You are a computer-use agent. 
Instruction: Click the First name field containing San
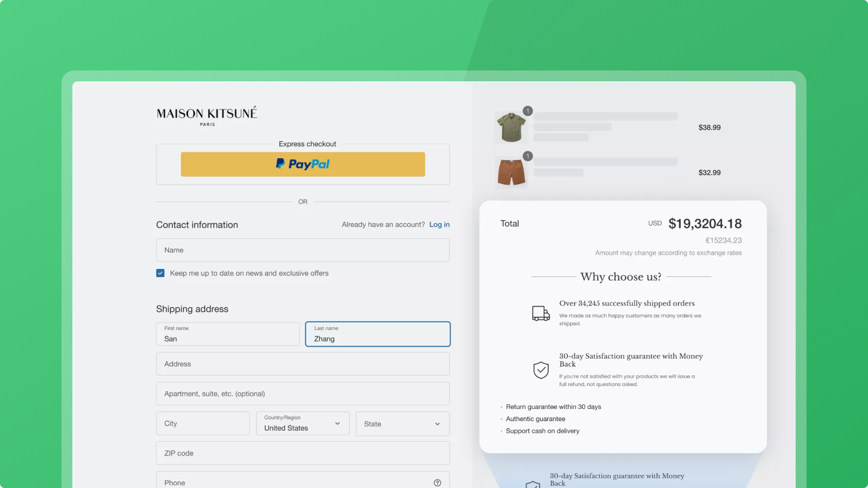click(x=228, y=334)
